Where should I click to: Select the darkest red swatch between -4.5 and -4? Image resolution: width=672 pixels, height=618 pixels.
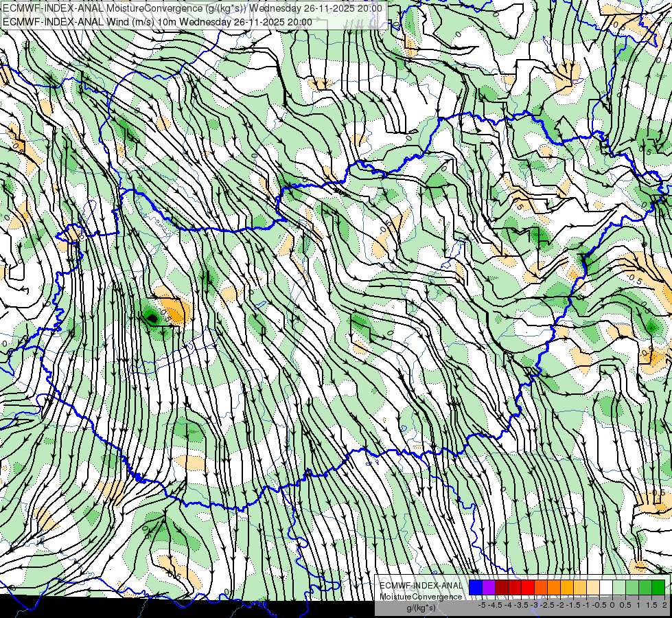(x=502, y=587)
